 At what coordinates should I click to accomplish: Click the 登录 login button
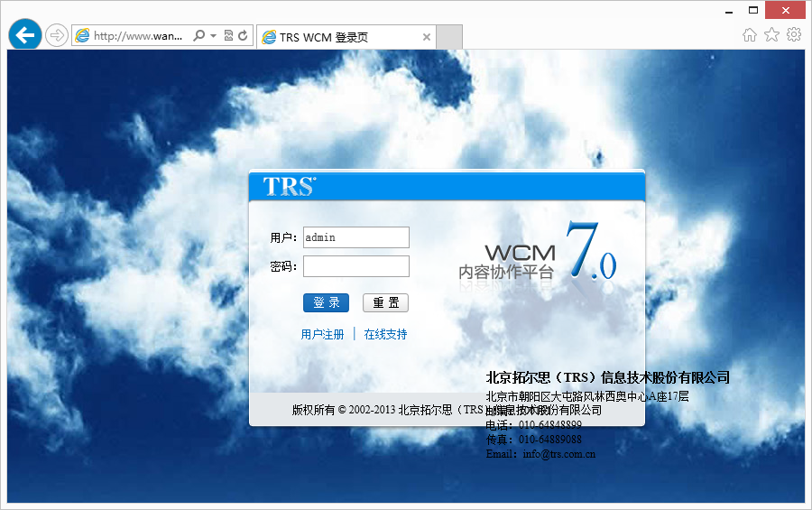tap(327, 302)
